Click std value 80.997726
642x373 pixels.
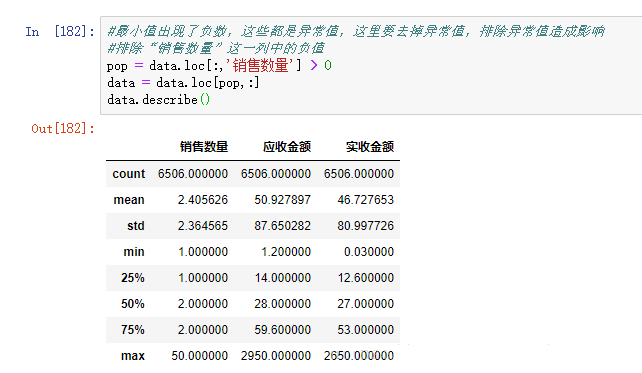coord(366,226)
